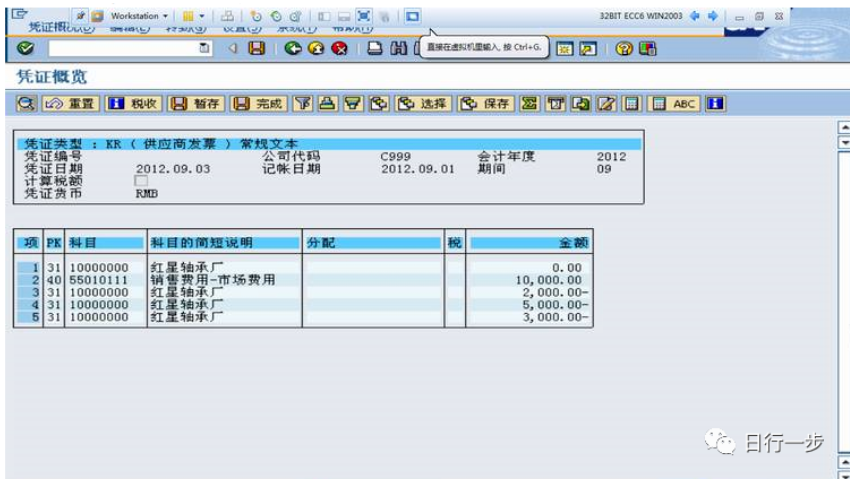This screenshot has height=480, width=850.
Task: Open the yellow Help question mark icon
Action: point(624,49)
